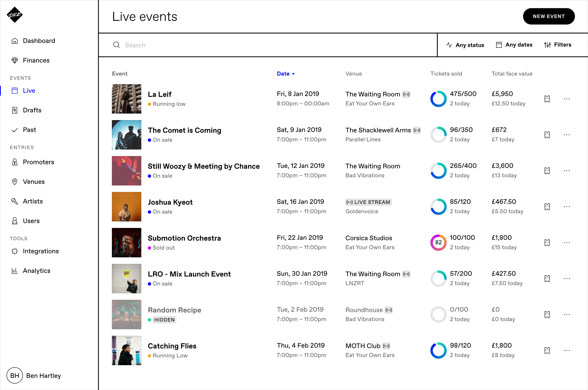Open Integrations via the gear icon
Image resolution: width=588 pixels, height=390 pixels.
click(15, 251)
